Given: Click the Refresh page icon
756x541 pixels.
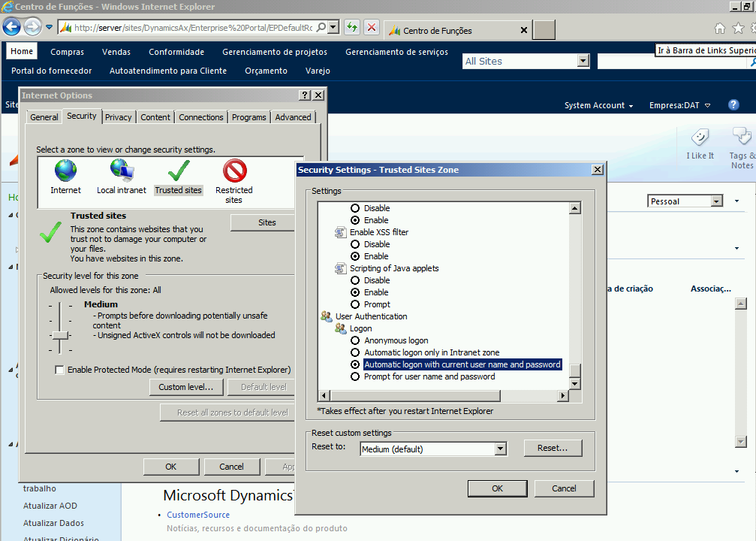Looking at the screenshot, I should 352,28.
